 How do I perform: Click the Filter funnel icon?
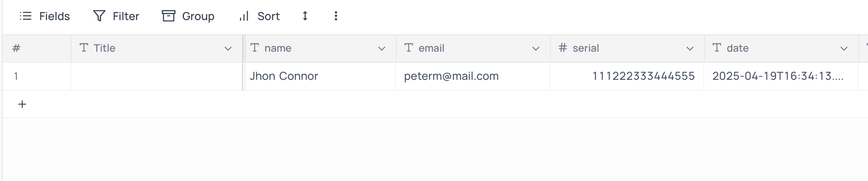tap(99, 16)
